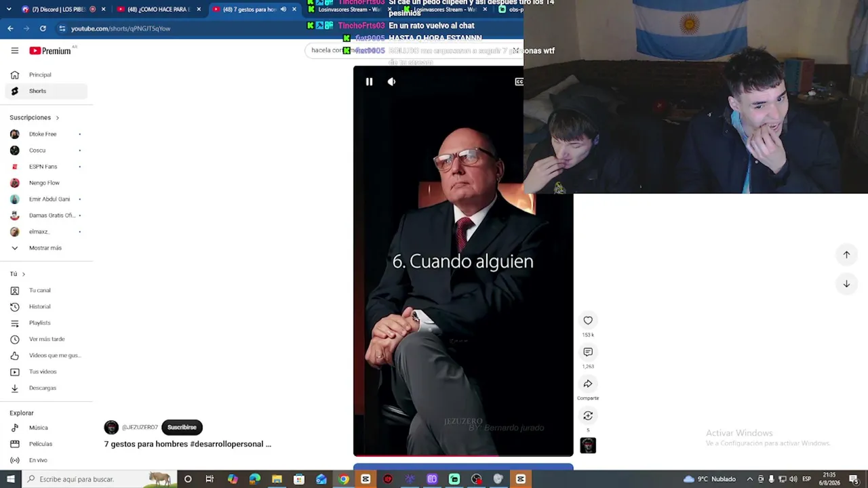Viewport: 868px width, 488px height.
Task: Open Tus videos in the sidebar
Action: (46, 371)
